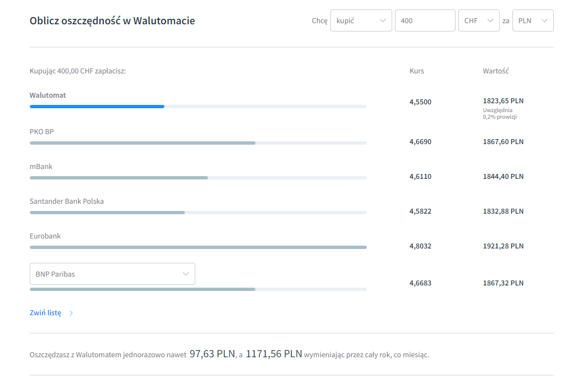Click the yearly savings amount 1171,56 PLN

274,354
